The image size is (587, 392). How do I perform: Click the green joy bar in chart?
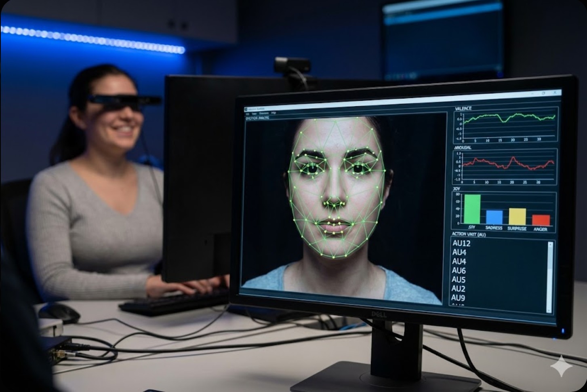point(472,209)
